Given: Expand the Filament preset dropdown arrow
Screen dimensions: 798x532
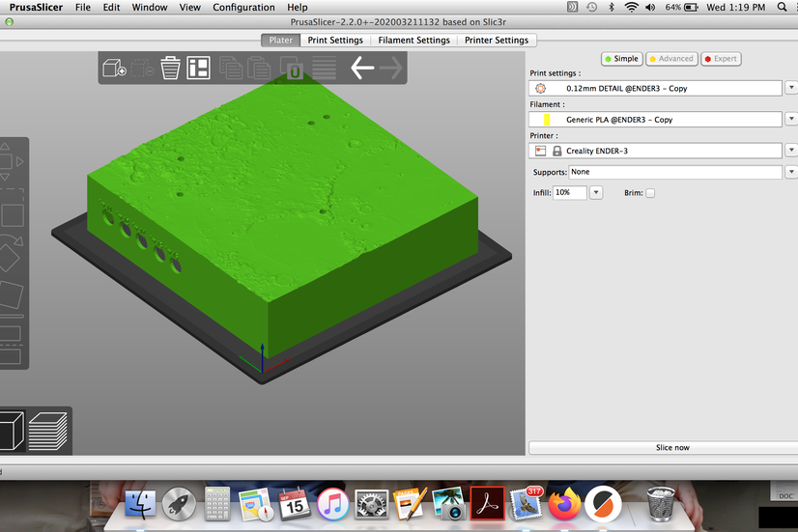Looking at the screenshot, I should coord(791,119).
